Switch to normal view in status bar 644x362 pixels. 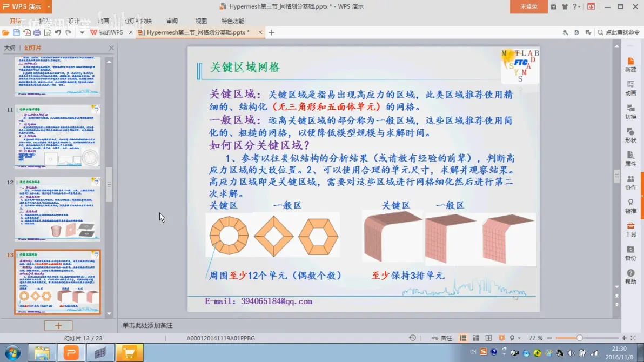pos(463,338)
